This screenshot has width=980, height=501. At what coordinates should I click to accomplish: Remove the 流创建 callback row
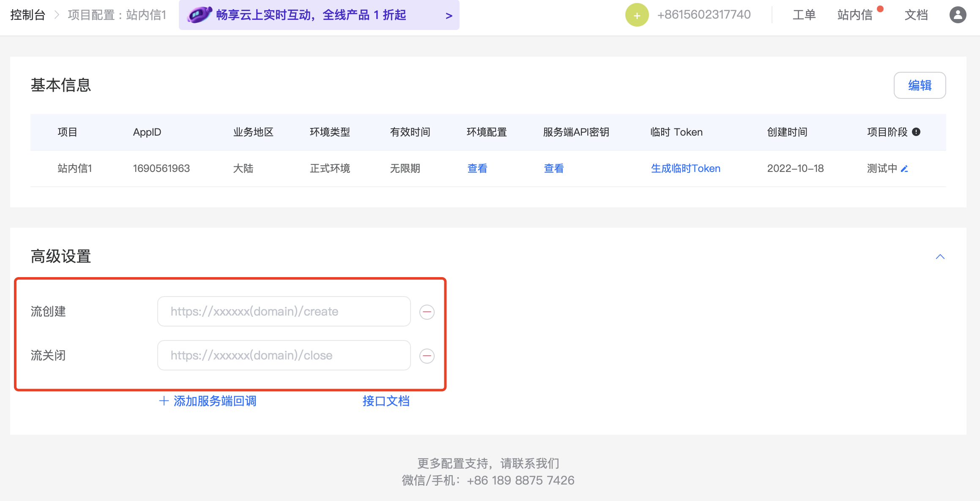[427, 312]
